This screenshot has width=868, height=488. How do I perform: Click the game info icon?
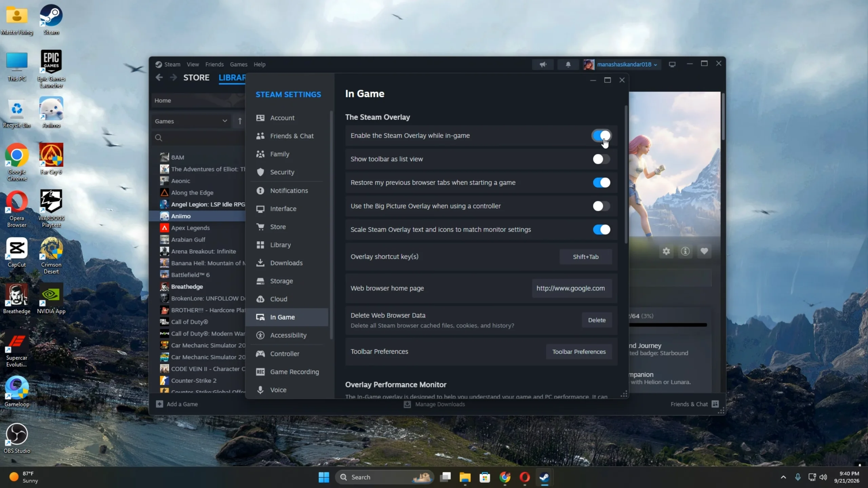(685, 251)
